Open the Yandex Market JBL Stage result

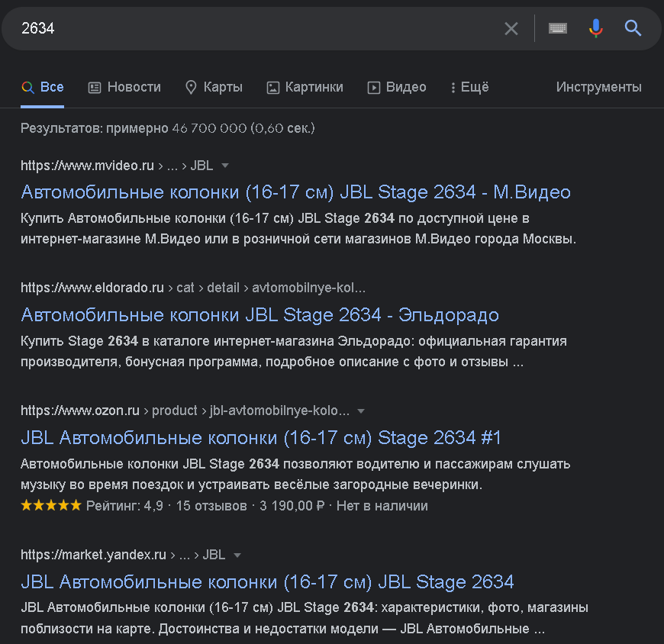[267, 581]
